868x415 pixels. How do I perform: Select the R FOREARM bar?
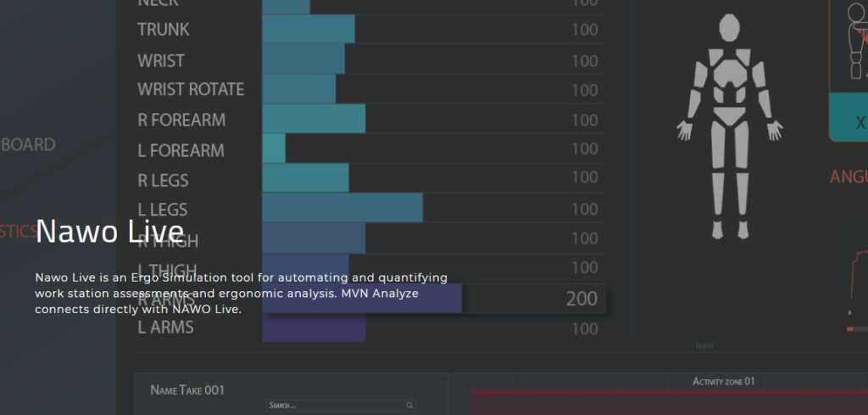click(x=314, y=119)
